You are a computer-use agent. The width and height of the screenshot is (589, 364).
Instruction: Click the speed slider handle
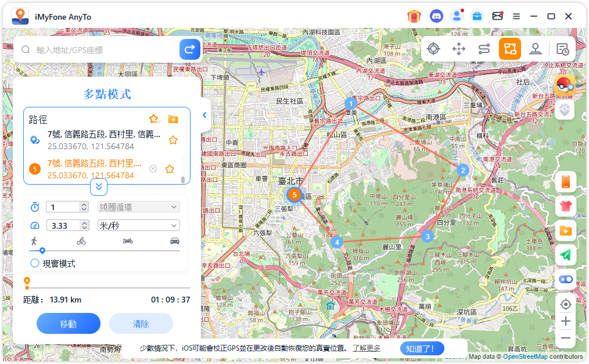coord(42,251)
